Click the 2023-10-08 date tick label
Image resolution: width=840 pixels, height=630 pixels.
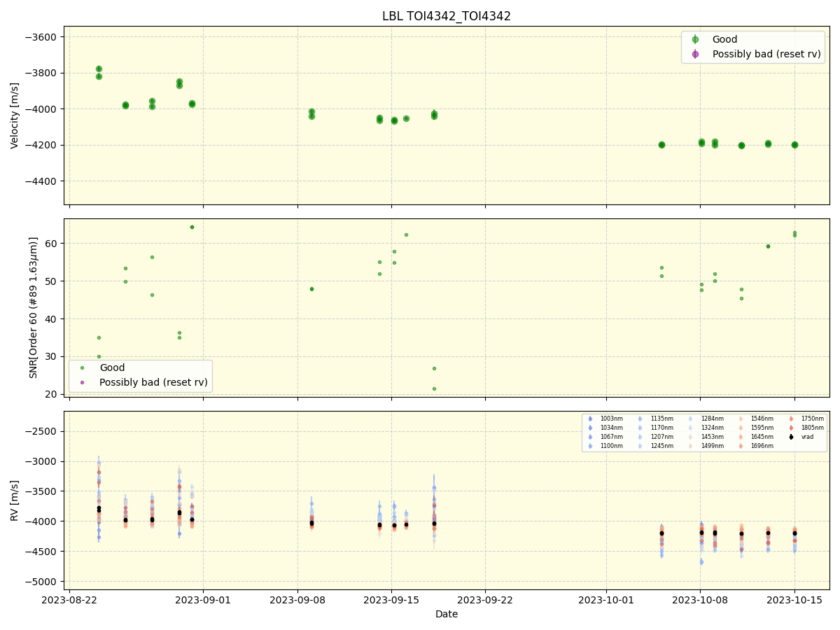[x=700, y=600]
